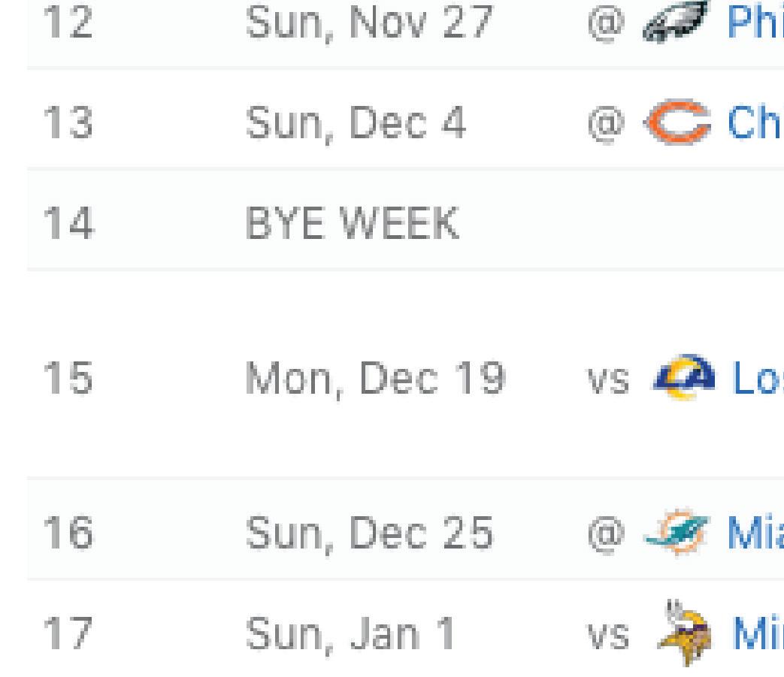Click the BYE WEEK text in week 14
The image size is (784, 677).
(352, 223)
